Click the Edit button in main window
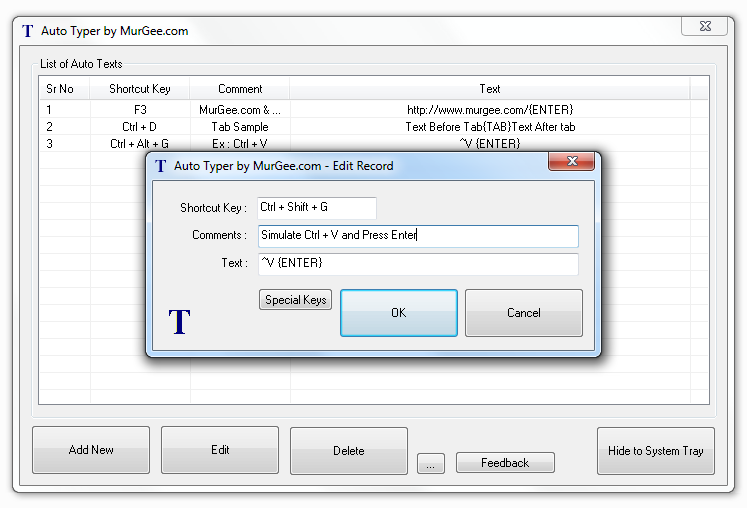The height and width of the screenshot is (508, 747). pos(220,450)
